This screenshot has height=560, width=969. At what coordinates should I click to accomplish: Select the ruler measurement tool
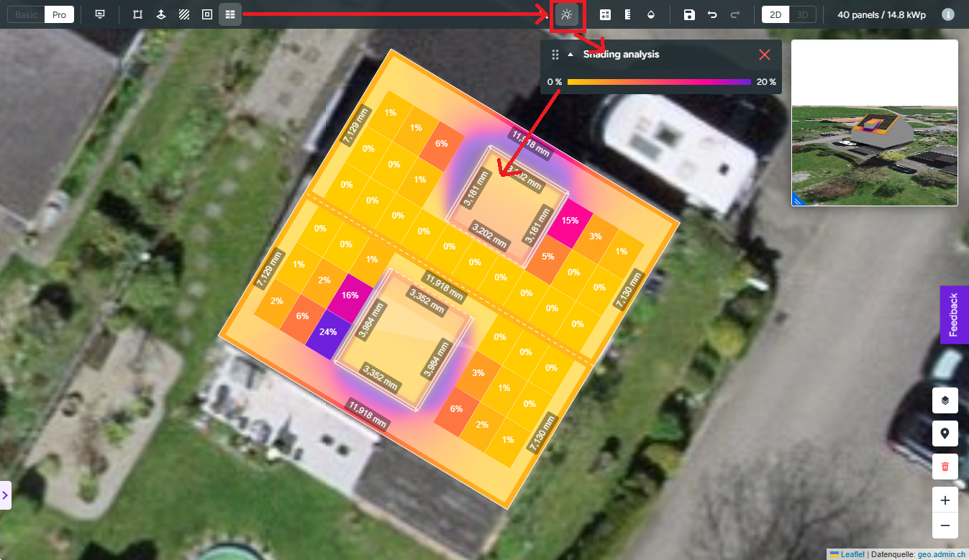[x=628, y=14]
